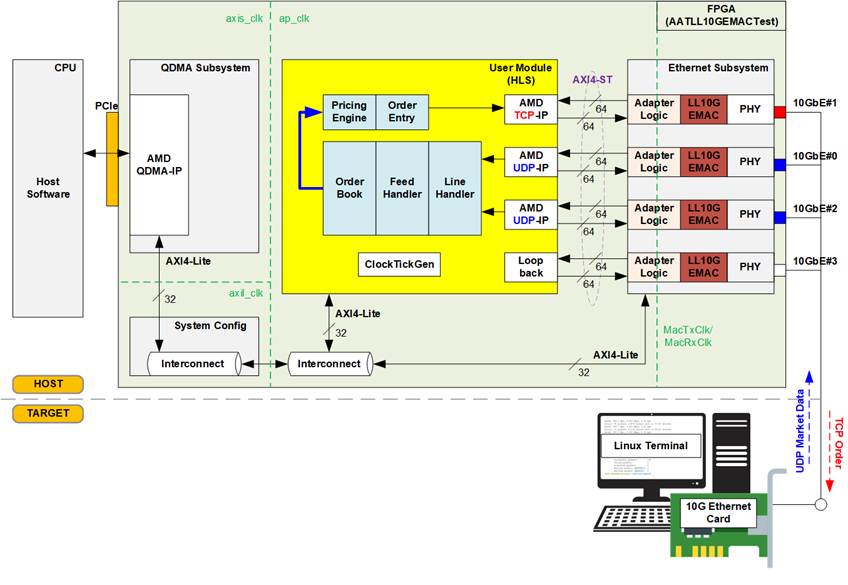Select Adapter Logic in the 10GbE#1 row
This screenshot has width=848, height=585.
[654, 109]
